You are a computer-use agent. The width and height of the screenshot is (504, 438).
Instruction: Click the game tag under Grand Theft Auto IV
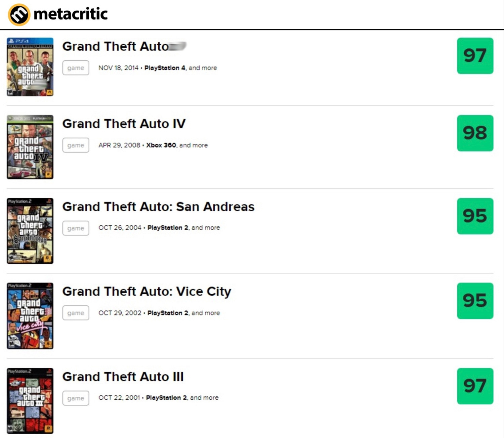coord(76,145)
